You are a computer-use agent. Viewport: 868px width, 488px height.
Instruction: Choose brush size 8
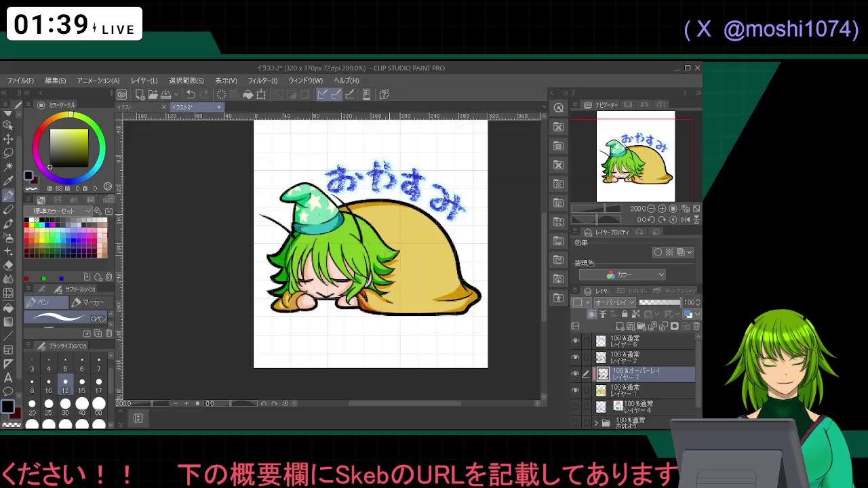pos(32,386)
